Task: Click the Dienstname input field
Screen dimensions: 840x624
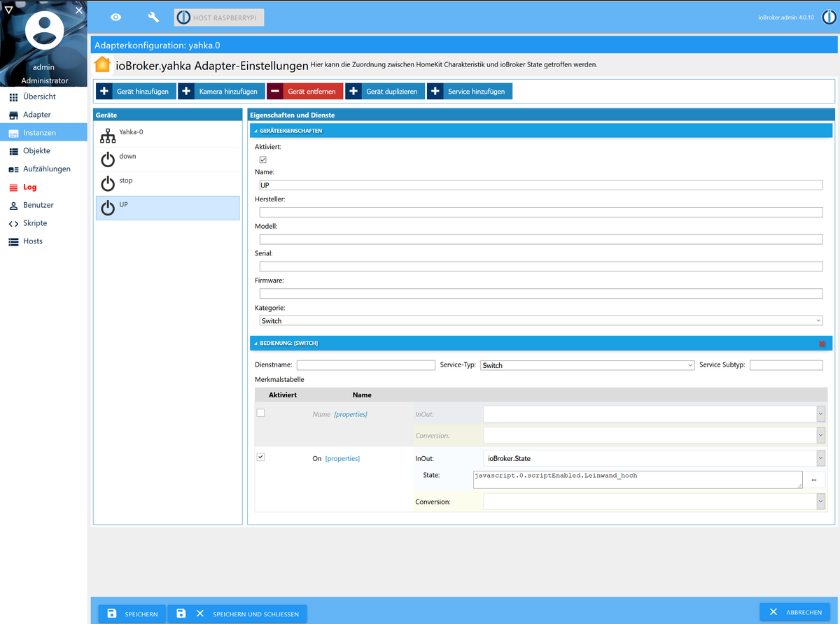Action: [366, 365]
